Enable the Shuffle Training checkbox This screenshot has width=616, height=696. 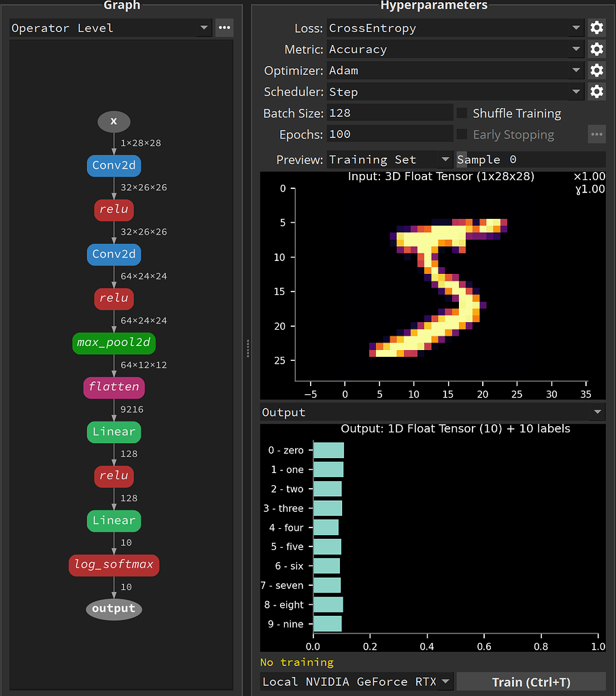(x=462, y=113)
